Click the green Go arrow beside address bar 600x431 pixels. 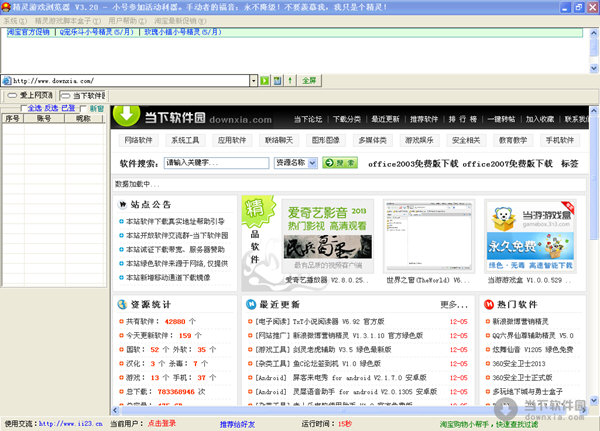264,80
